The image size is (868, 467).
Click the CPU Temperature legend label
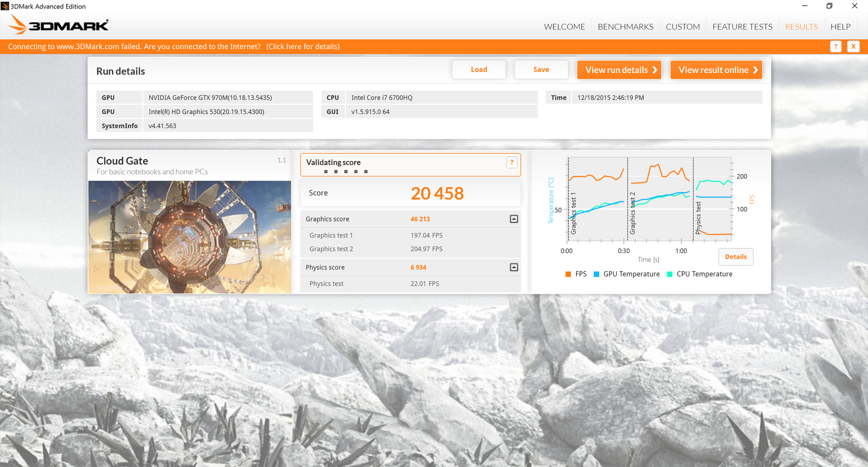click(704, 274)
